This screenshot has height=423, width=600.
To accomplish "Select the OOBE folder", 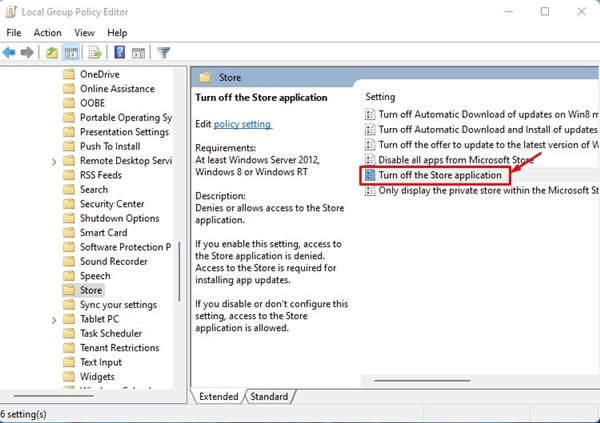I will 92,103.
